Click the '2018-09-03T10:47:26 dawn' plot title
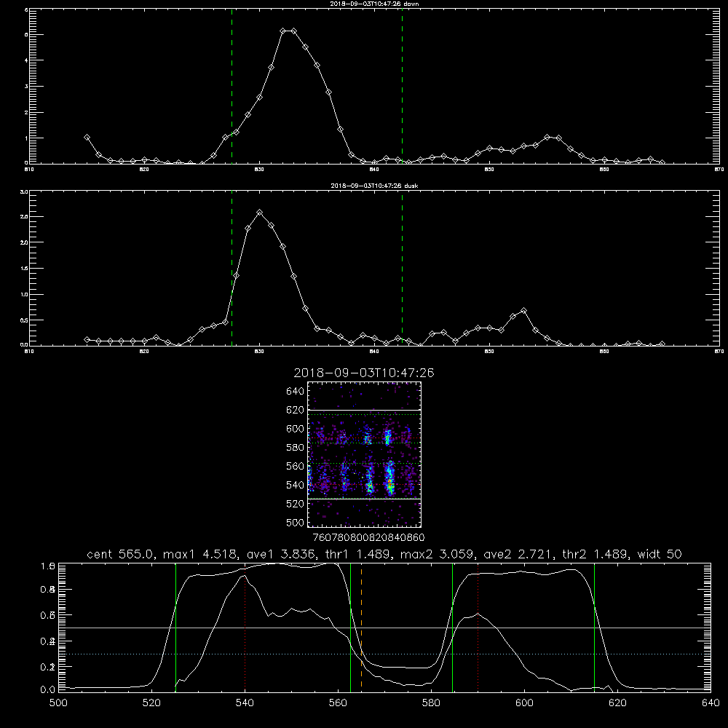Screen dimensions: 728x728 point(374,4)
